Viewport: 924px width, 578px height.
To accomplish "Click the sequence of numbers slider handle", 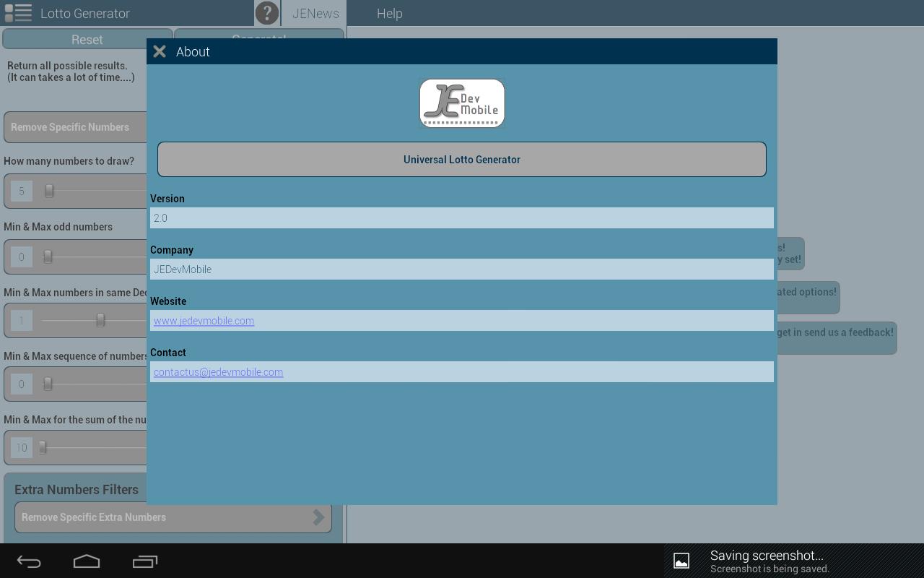I will pos(48,384).
